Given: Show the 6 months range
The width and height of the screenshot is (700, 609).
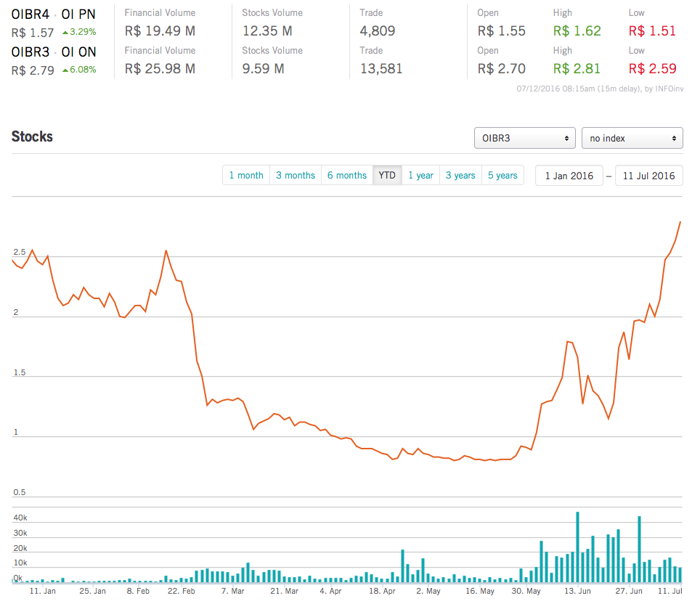Looking at the screenshot, I should pyautogui.click(x=347, y=176).
